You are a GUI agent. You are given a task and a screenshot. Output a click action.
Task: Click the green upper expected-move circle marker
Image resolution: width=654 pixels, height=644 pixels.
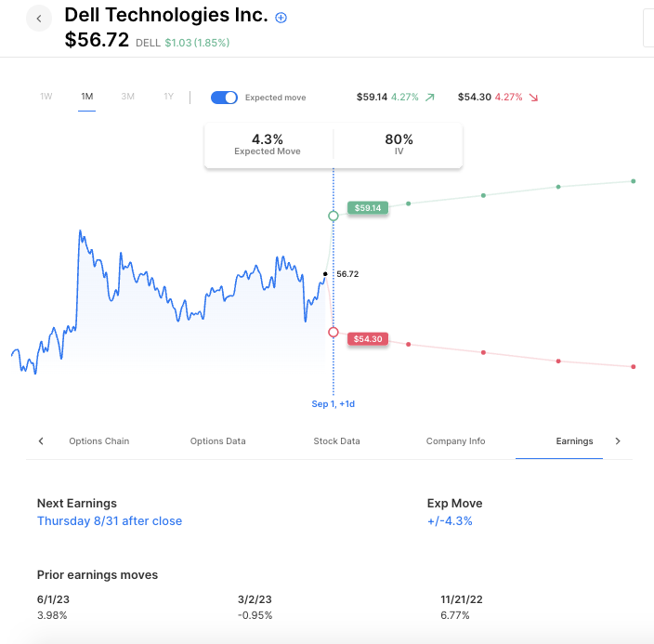[x=334, y=216]
